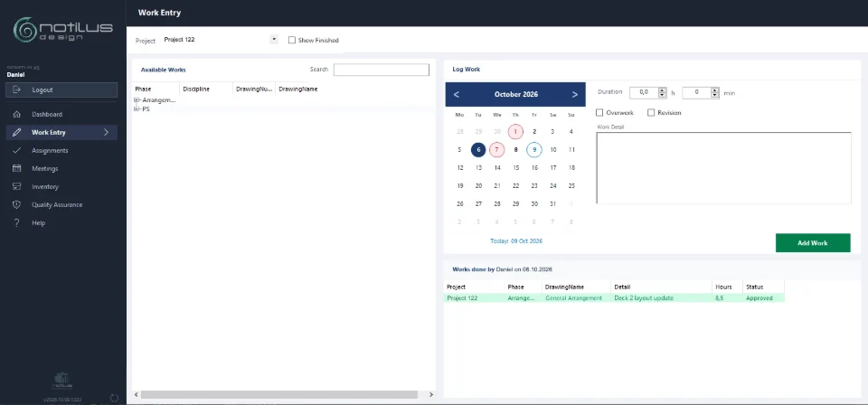The width and height of the screenshot is (868, 405).
Task: Click the Search input field
Action: [381, 70]
